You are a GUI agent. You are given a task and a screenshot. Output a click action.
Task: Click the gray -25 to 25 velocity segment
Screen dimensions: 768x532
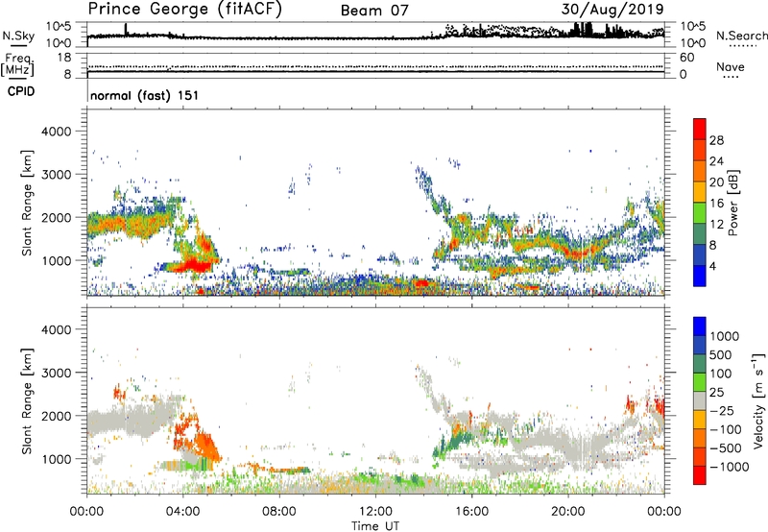pyautogui.click(x=700, y=400)
